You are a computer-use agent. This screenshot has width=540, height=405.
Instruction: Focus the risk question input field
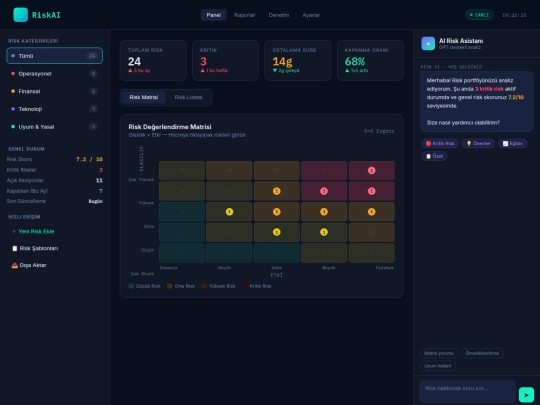pyautogui.click(x=467, y=392)
